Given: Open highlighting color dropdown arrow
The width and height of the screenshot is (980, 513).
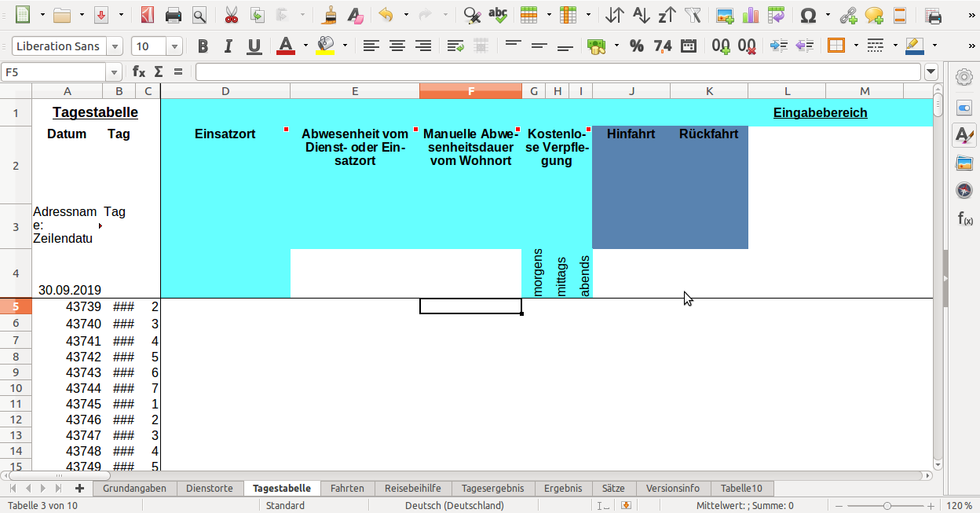Looking at the screenshot, I should pyautogui.click(x=345, y=46).
